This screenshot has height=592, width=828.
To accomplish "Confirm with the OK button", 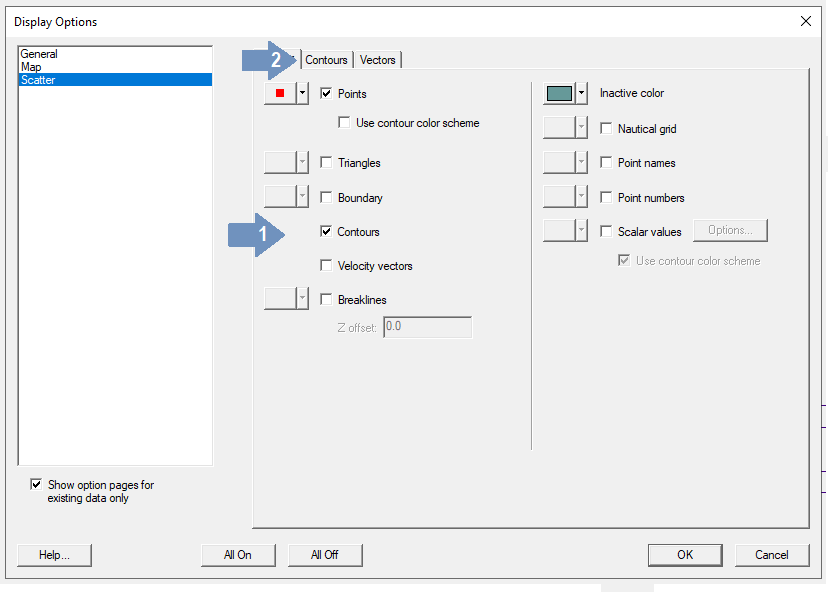I will tap(685, 555).
